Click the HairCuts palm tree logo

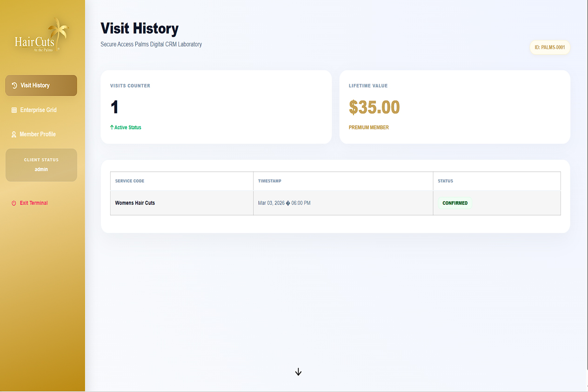click(42, 36)
